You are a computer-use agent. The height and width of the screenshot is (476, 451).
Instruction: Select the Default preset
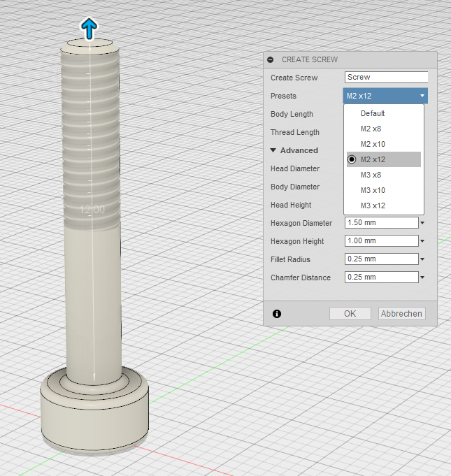pos(384,113)
